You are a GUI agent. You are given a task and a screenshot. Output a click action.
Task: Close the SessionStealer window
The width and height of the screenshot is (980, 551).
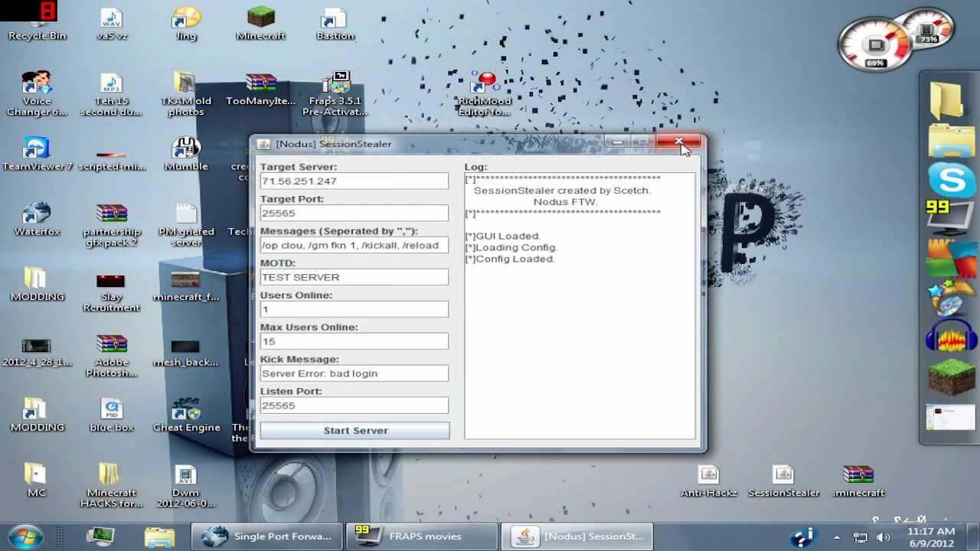coord(679,143)
